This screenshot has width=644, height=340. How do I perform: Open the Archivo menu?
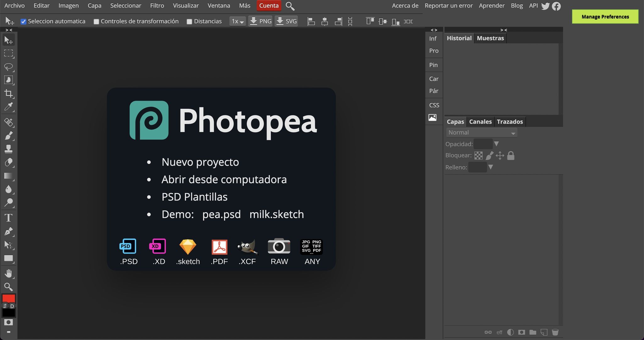pyautogui.click(x=14, y=6)
